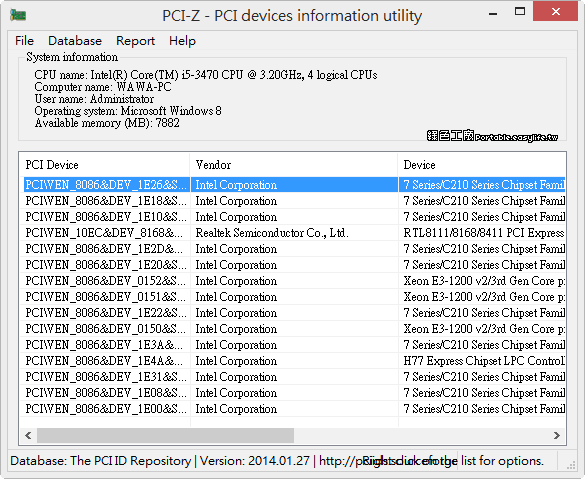Click the User name Administrator line

tap(94, 99)
